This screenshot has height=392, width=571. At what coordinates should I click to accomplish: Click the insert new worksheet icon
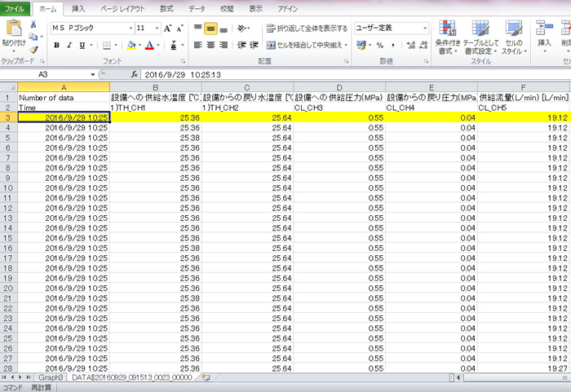tap(206, 377)
